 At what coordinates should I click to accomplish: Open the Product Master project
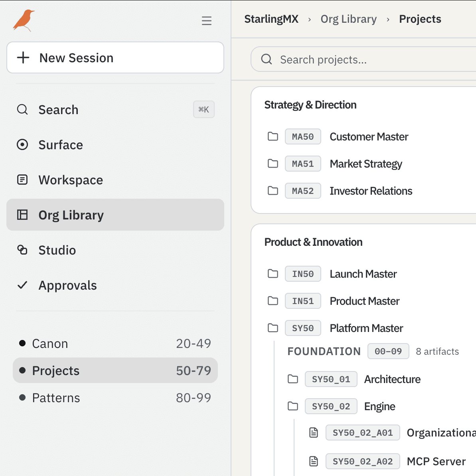tap(365, 301)
